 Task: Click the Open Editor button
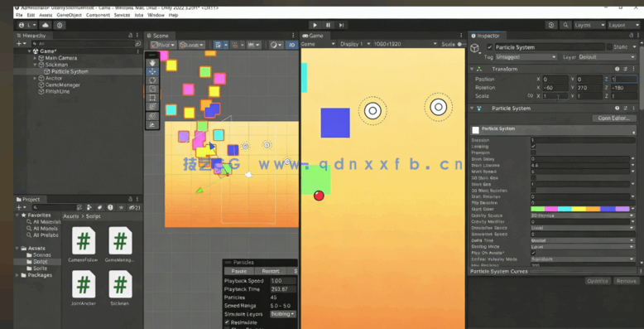tap(614, 119)
